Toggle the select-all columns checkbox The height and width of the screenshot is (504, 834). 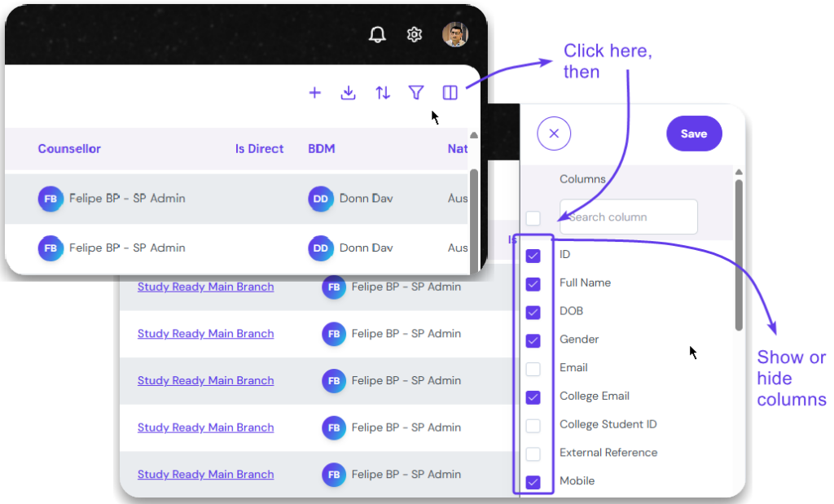[533, 218]
